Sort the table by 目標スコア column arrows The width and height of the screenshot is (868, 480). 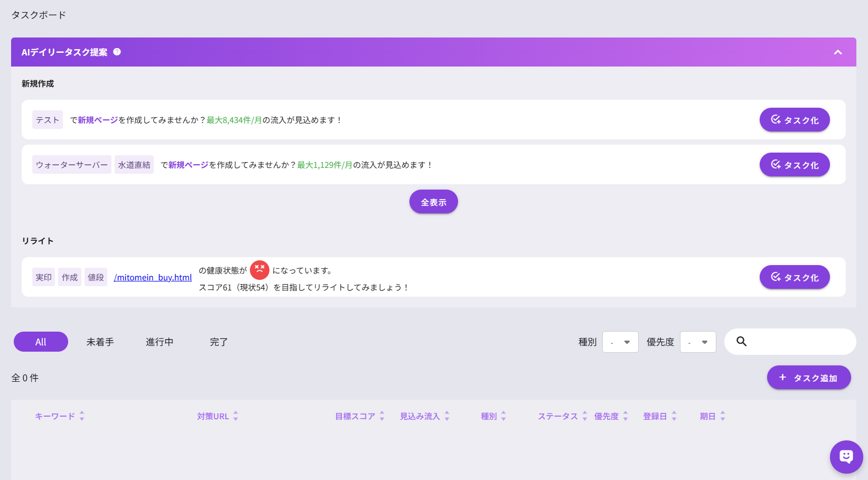click(x=381, y=416)
